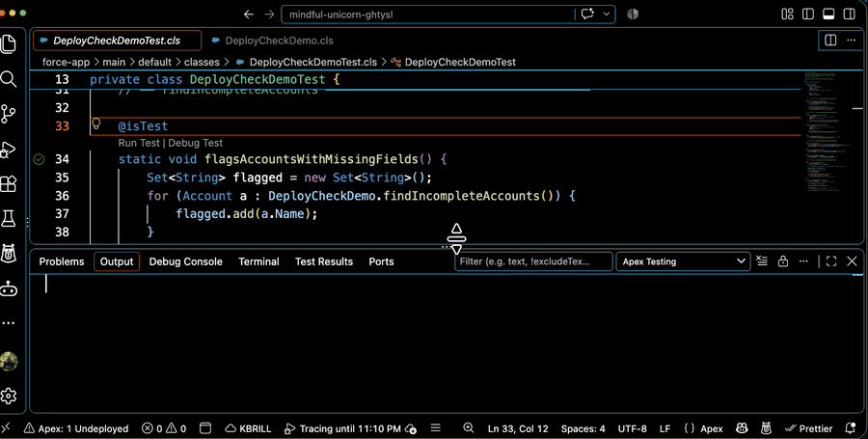Change indentation via Spaces: 4
The height and width of the screenshot is (439, 868).
click(583, 428)
